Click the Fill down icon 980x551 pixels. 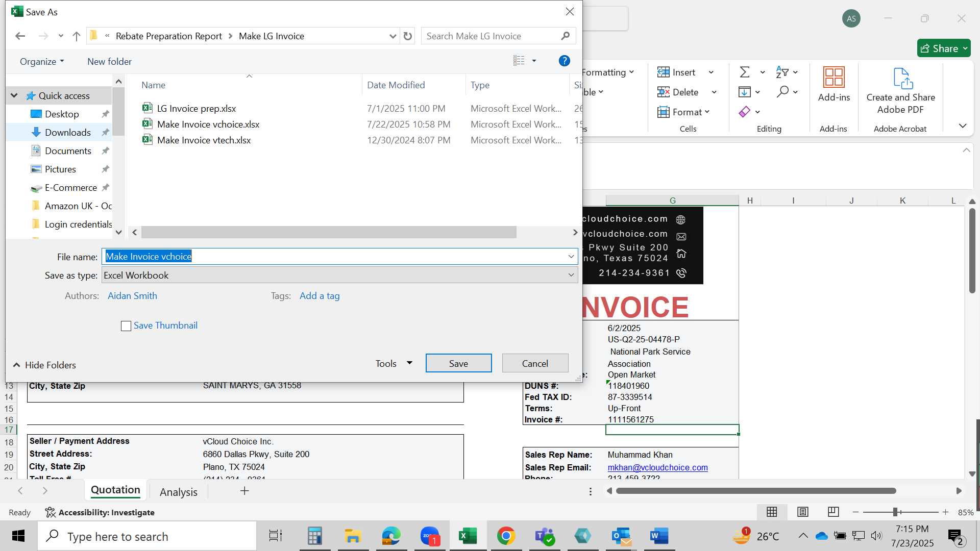pyautogui.click(x=745, y=92)
